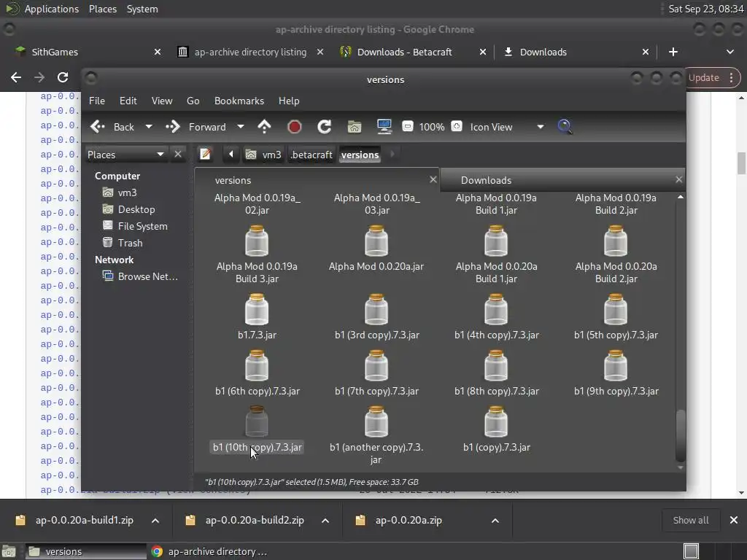Open ap-0.0.20a-build1.zip from download bar
Screen dimensions: 747x560
(x=84, y=520)
